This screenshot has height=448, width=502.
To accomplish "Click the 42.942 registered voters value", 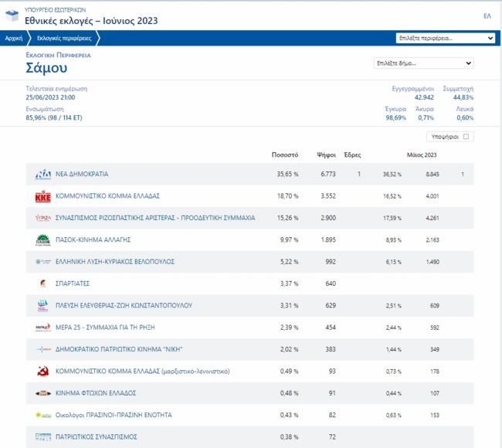I will coord(424,97).
